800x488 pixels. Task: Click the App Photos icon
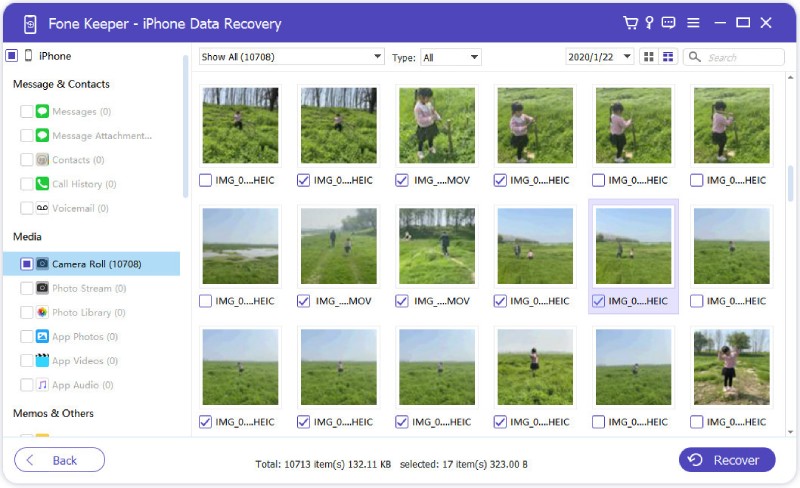tap(42, 336)
